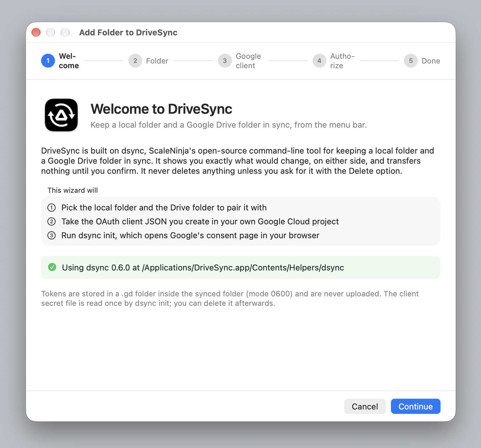Click 'Run dsync init' row

point(241,235)
